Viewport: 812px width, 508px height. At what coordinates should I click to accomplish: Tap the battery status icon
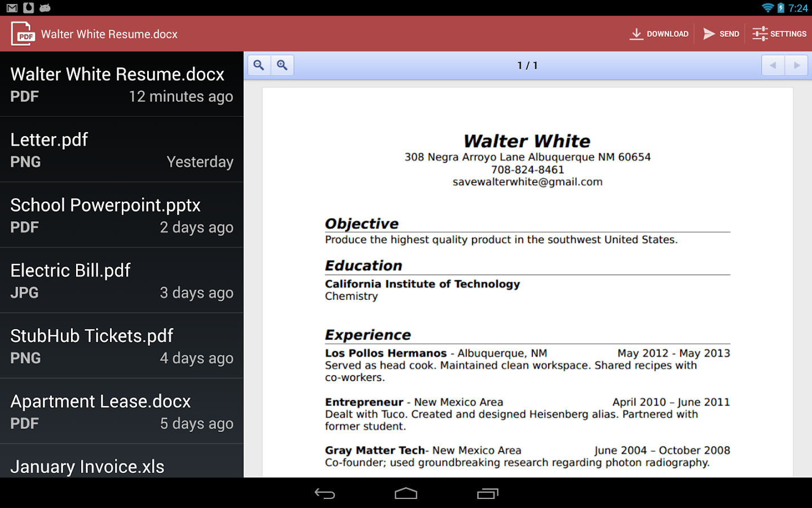(x=781, y=8)
